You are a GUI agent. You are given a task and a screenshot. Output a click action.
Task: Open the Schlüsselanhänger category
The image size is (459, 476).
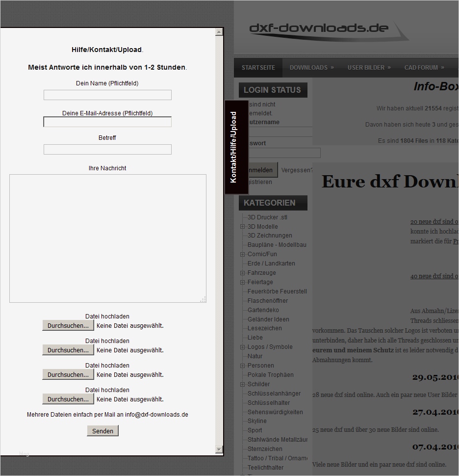click(274, 394)
